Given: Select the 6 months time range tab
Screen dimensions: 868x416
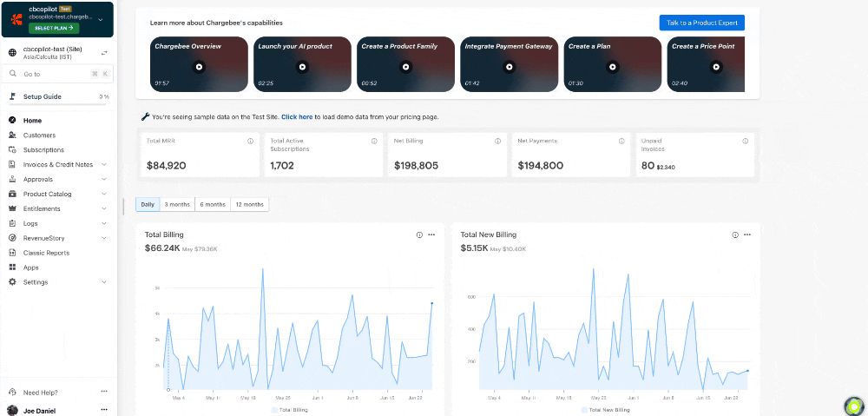Looking at the screenshot, I should (x=213, y=204).
